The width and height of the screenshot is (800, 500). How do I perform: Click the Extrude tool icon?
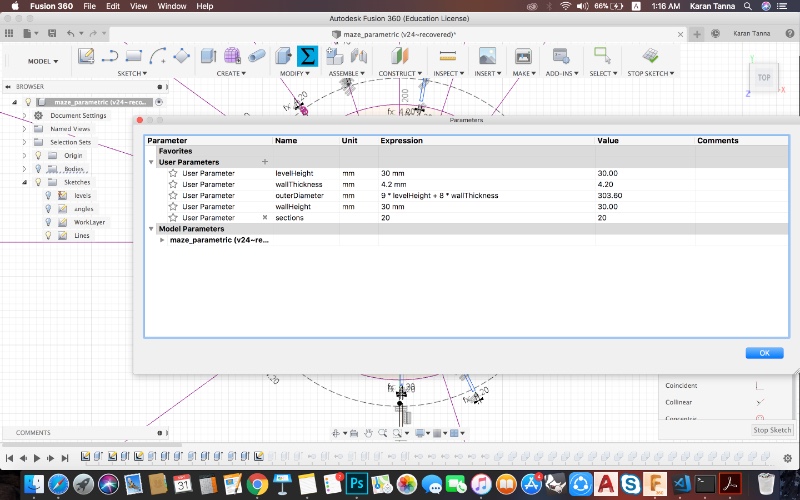208,56
